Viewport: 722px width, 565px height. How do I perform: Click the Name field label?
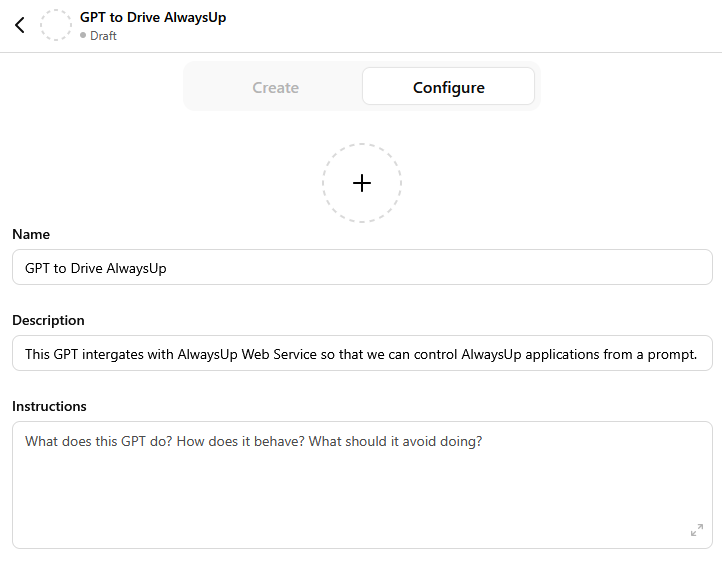pos(31,234)
